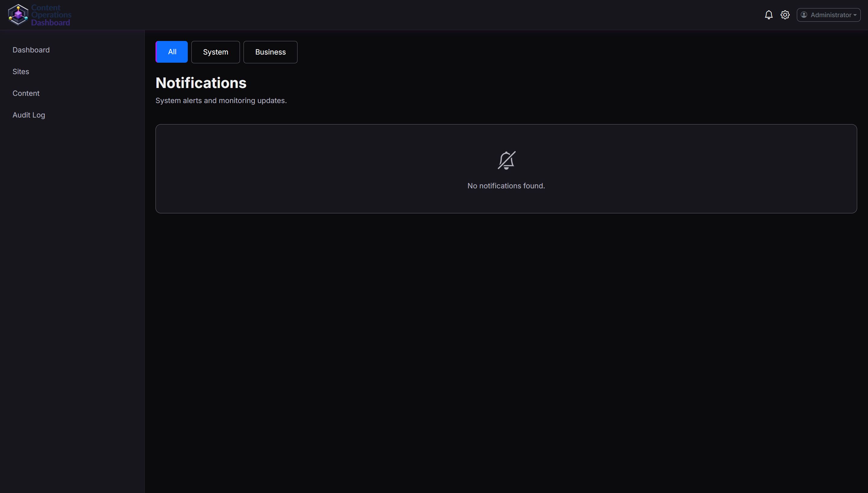Click the empty sidebar area below Audit Log
Image resolution: width=868 pixels, height=493 pixels.
(72, 271)
